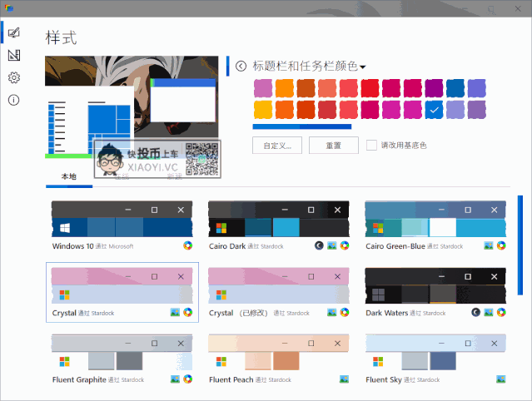Expand 标题栏和任务栏颜色 dropdown
532x401 pixels.
pyautogui.click(x=309, y=66)
